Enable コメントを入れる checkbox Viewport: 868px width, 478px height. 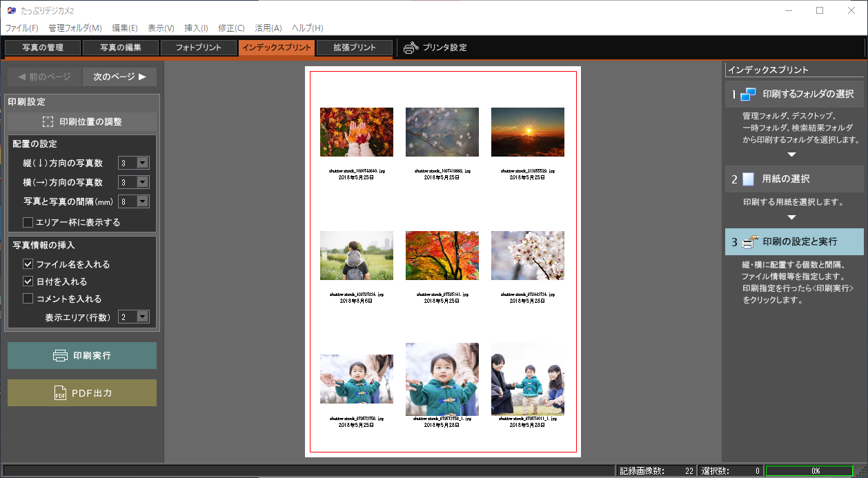[x=28, y=299]
